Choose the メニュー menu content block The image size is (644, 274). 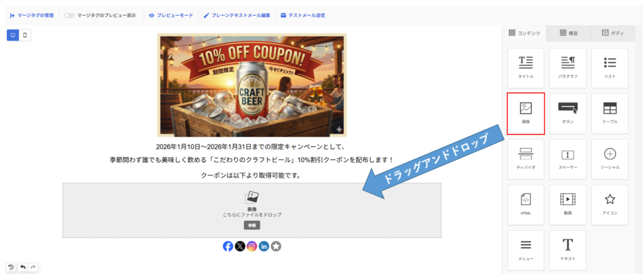(526, 251)
